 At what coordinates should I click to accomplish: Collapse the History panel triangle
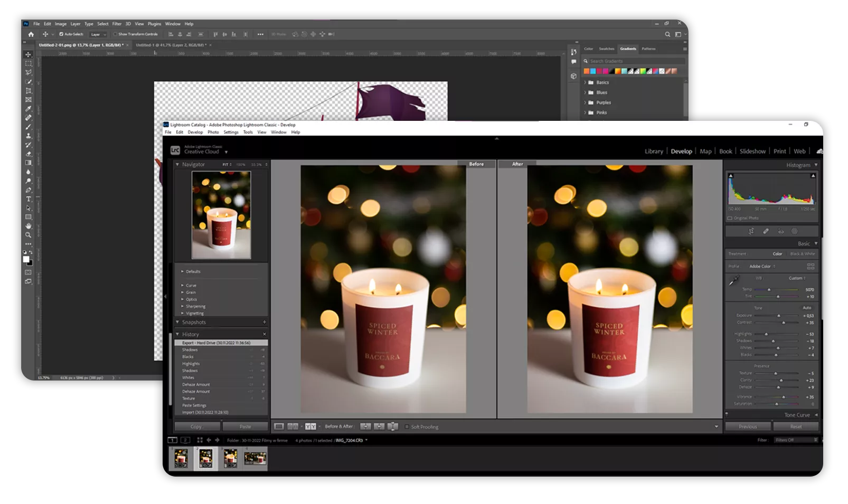177,335
